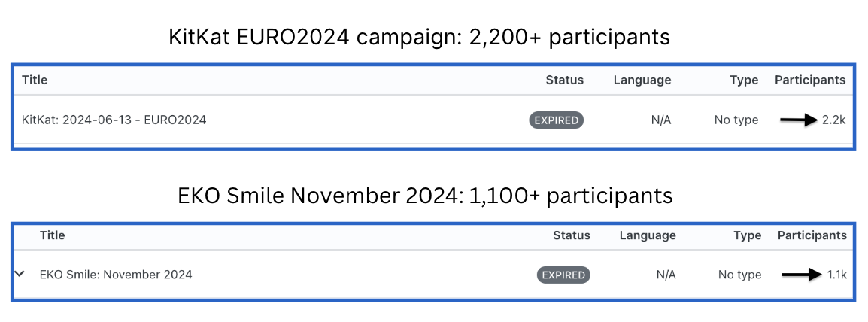Click the black arrow pointing to 2.2k

click(x=800, y=120)
